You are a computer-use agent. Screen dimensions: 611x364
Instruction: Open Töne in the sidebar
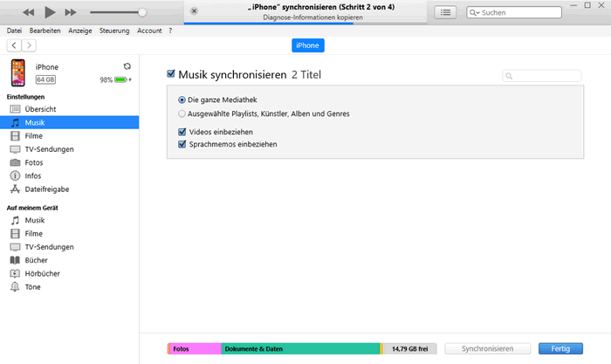(x=69, y=287)
